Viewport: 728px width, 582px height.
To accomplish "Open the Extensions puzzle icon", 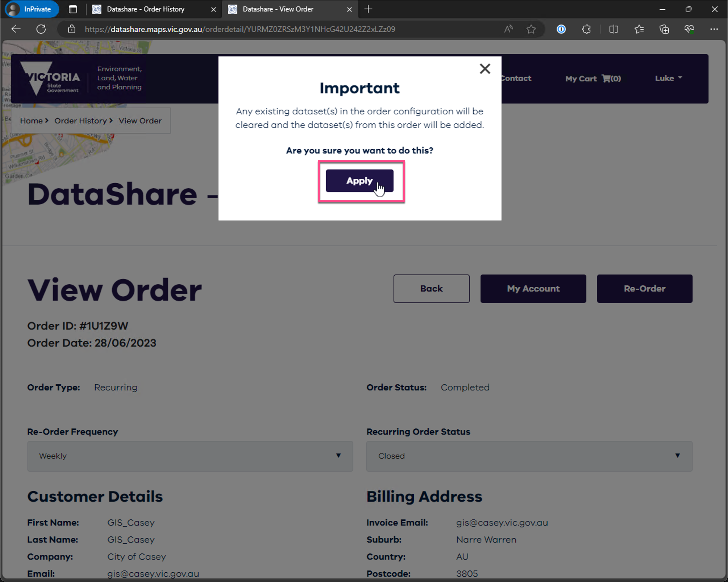I will point(586,29).
